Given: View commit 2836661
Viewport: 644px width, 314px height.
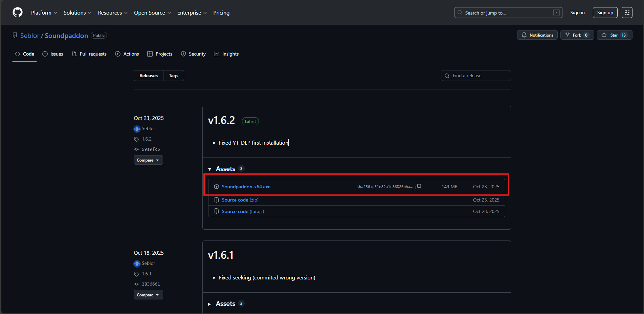Looking at the screenshot, I should pos(151,284).
